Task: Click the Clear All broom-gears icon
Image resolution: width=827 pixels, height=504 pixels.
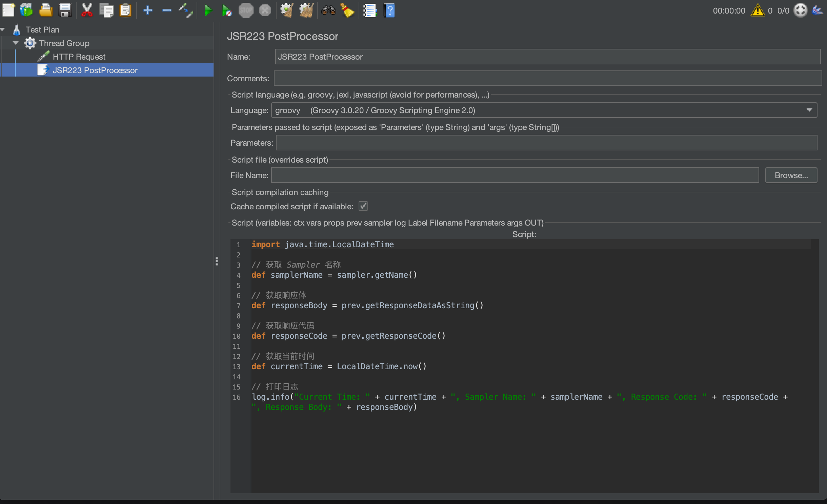Action: click(306, 10)
